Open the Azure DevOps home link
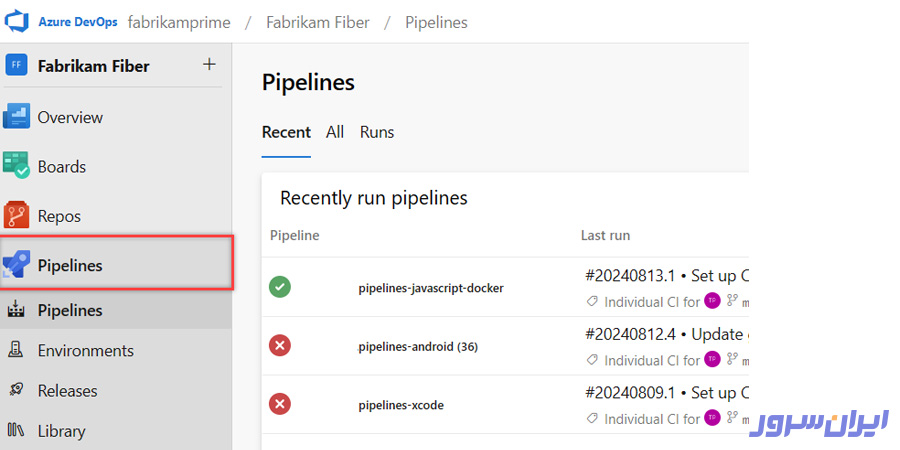Viewport: 900px width, 450px height. pos(77,22)
